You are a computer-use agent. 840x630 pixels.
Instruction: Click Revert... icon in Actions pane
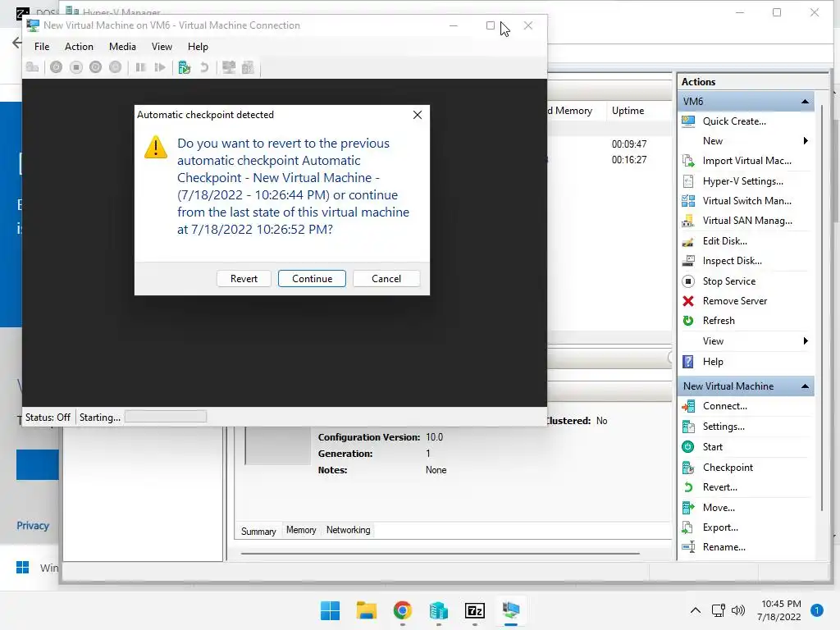pos(688,487)
